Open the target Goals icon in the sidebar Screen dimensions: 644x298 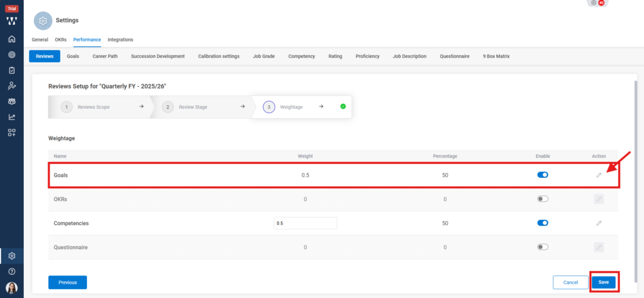(11, 55)
